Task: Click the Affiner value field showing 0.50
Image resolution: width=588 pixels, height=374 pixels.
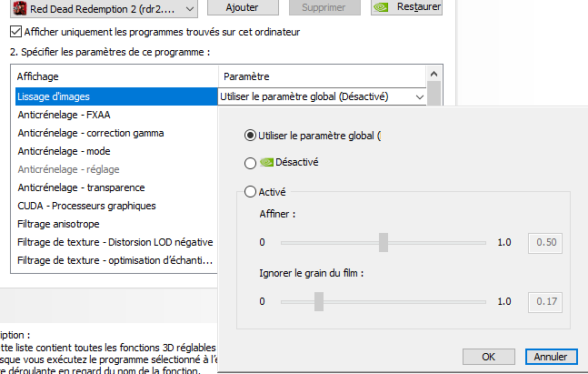Action: [545, 243]
